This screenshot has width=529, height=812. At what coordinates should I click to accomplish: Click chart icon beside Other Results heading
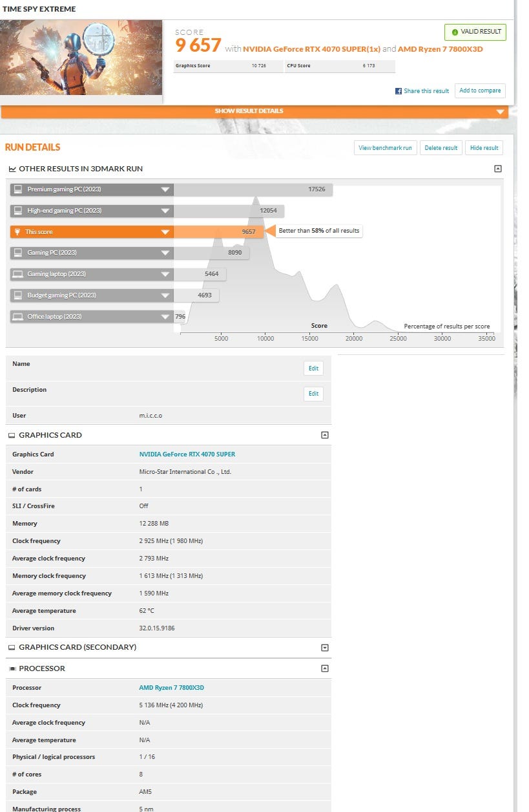[12, 169]
